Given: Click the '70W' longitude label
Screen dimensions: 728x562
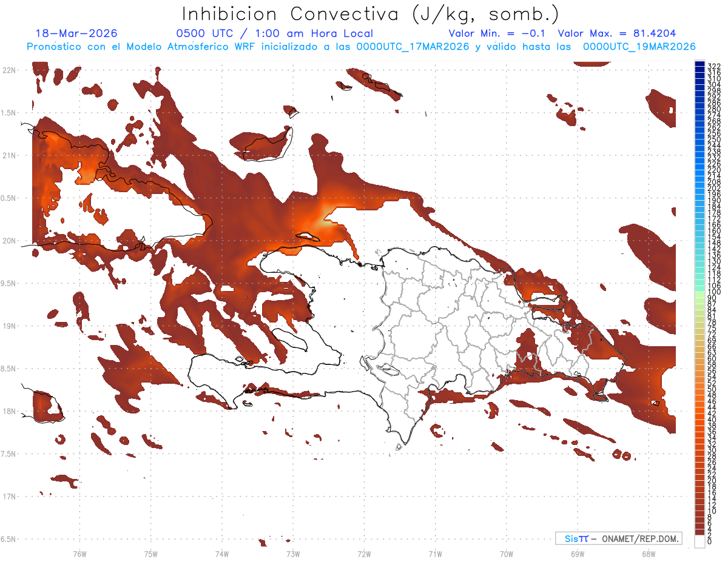Looking at the screenshot, I should 506,554.
